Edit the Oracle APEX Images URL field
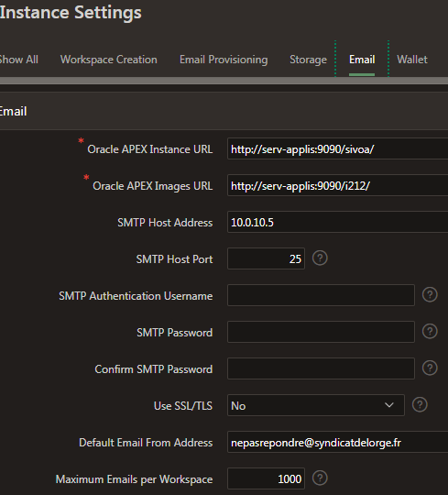This screenshot has width=448, height=495. pos(337,185)
